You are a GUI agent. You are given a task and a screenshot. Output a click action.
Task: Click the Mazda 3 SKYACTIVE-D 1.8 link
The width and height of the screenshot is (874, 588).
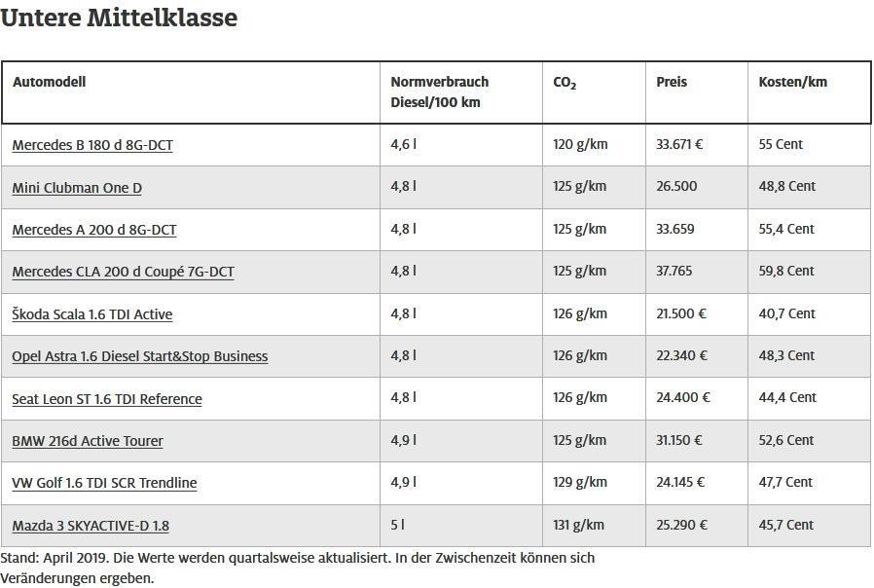pyautogui.click(x=91, y=526)
